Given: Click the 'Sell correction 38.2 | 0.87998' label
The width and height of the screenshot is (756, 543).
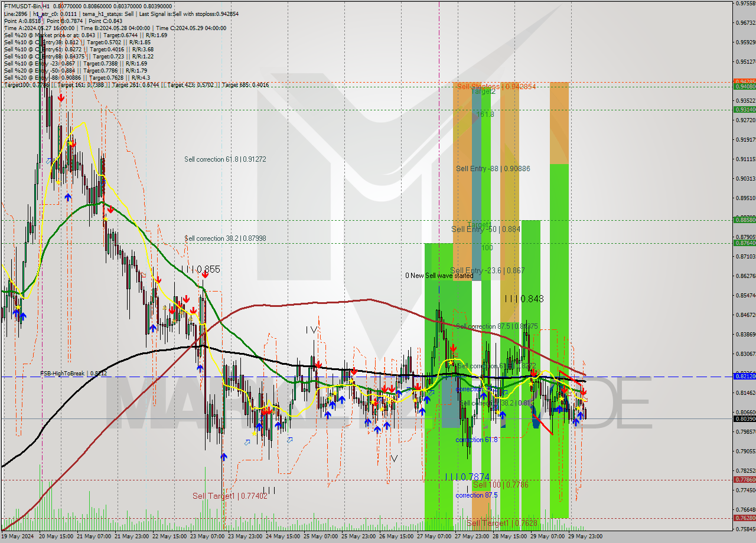Looking at the screenshot, I should (225, 238).
